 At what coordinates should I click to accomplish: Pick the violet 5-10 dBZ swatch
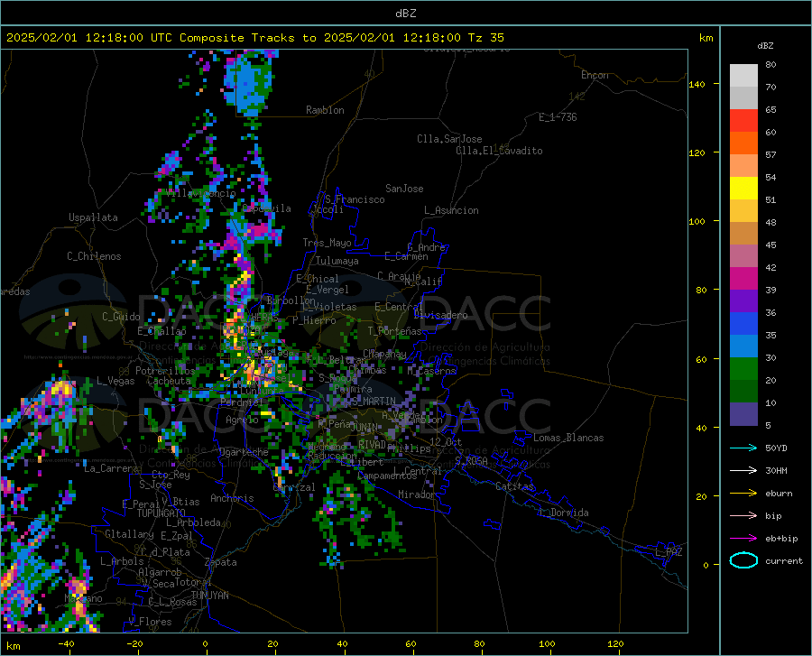tap(743, 414)
